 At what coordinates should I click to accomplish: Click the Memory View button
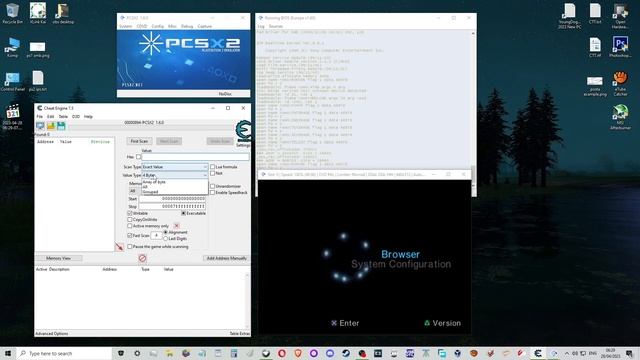(x=58, y=258)
